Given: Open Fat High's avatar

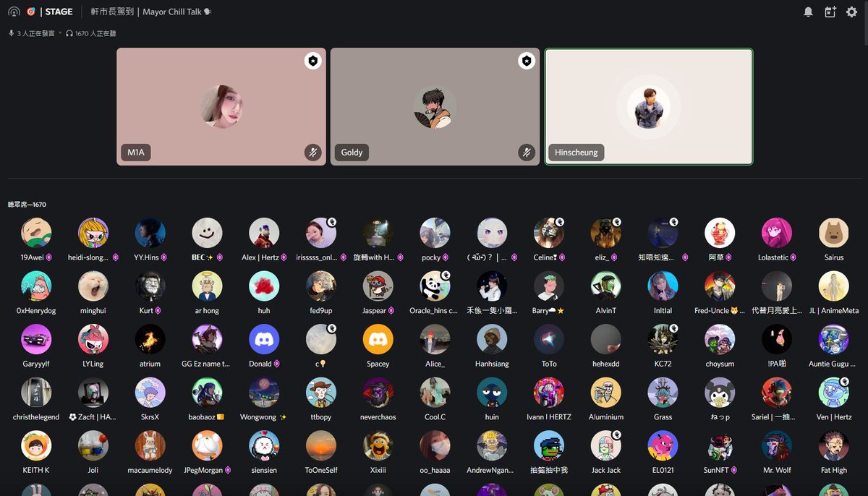Looking at the screenshot, I should click(x=834, y=446).
